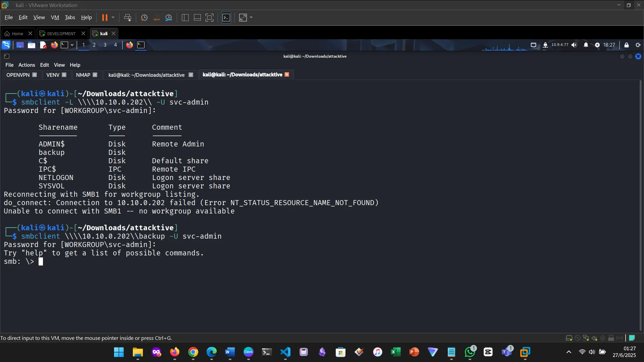Toggle the VMware library sidebar
Viewport: 644px width, 362px height.
(185, 17)
